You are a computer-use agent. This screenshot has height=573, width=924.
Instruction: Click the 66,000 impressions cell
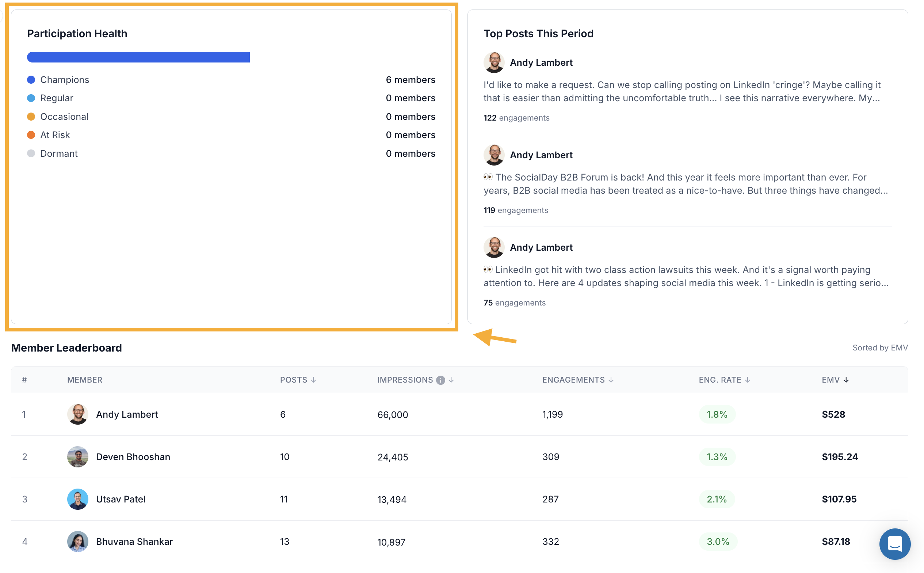pyautogui.click(x=393, y=415)
